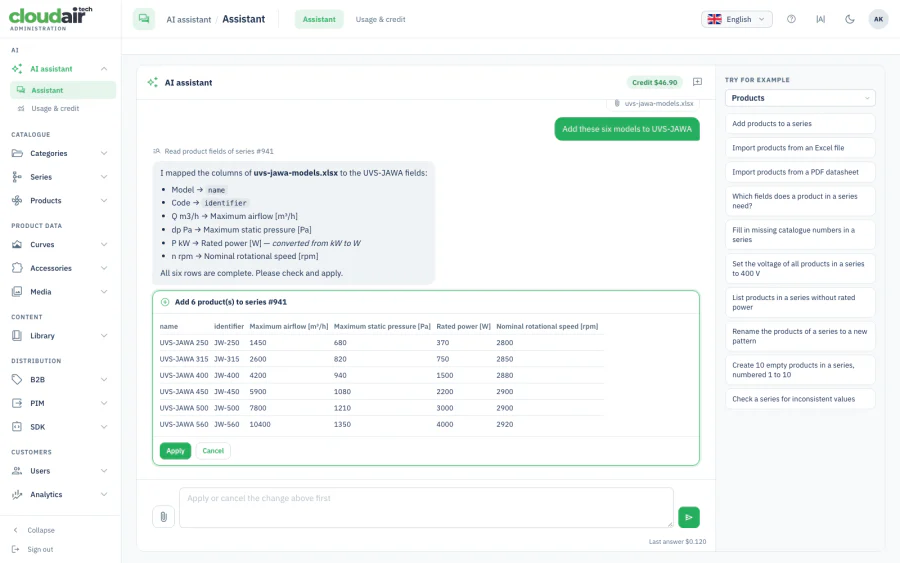The width and height of the screenshot is (900, 563).
Task: Click the AI assistant sparkle icon in sidebar
Action: (x=17, y=69)
